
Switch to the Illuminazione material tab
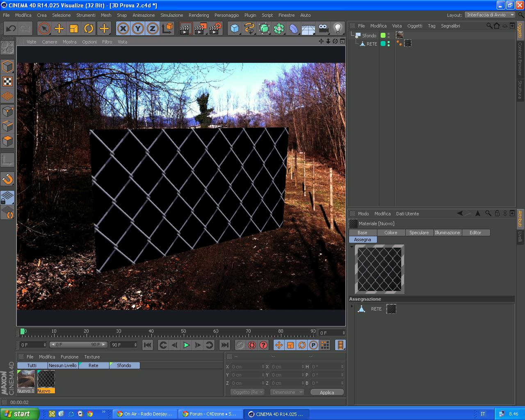[447, 233]
